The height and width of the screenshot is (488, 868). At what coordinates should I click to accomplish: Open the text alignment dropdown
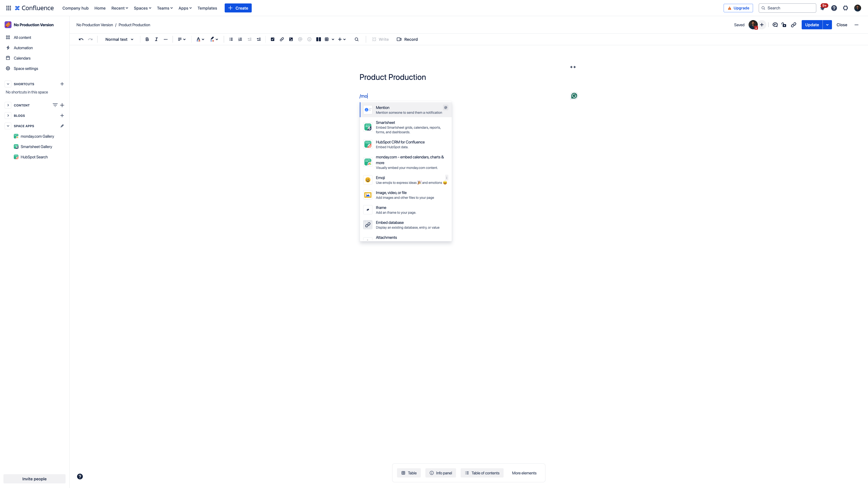182,39
